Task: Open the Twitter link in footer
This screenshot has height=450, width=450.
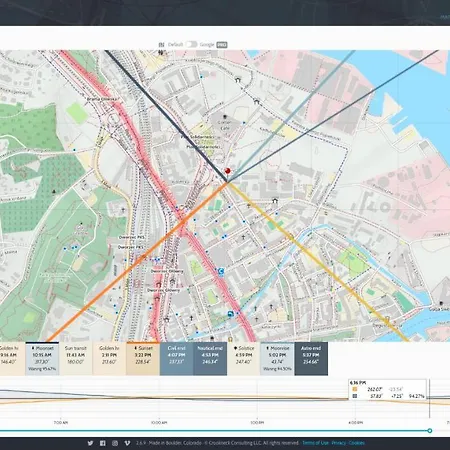Action: [x=90, y=443]
